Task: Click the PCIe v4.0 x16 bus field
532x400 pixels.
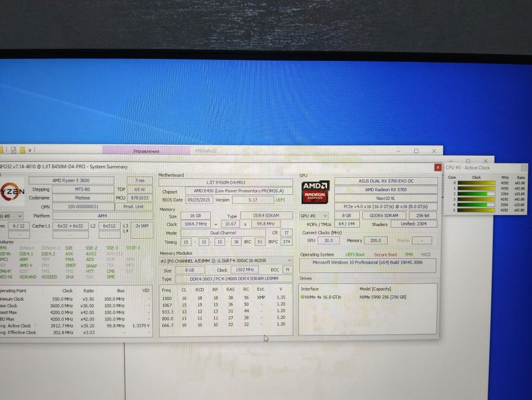Action: 386,207
